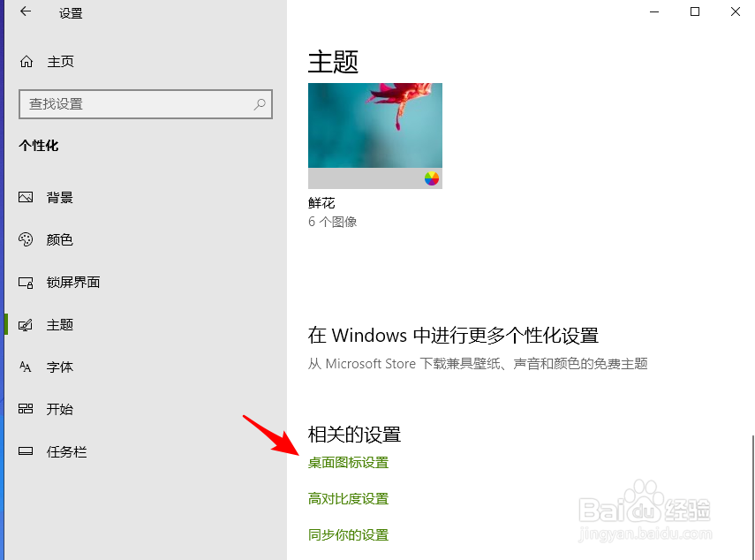
Task: Select the 背景 picture icon
Action: coord(26,197)
